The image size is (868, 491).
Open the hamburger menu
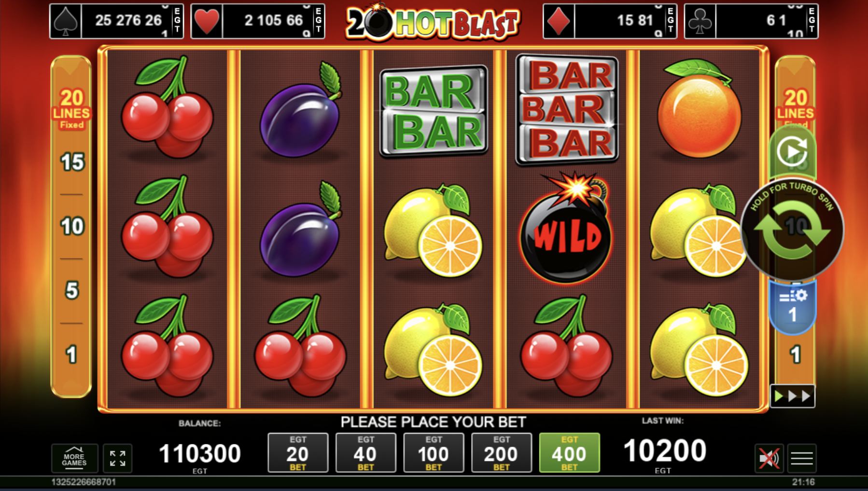pos(802,458)
